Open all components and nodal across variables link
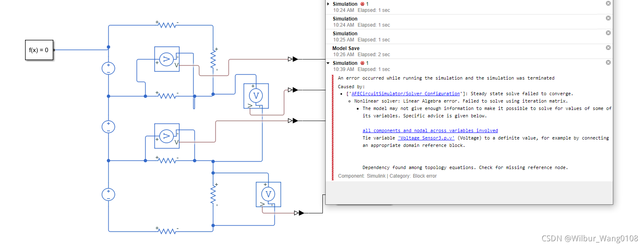This screenshot has width=644, height=247. pos(430,131)
